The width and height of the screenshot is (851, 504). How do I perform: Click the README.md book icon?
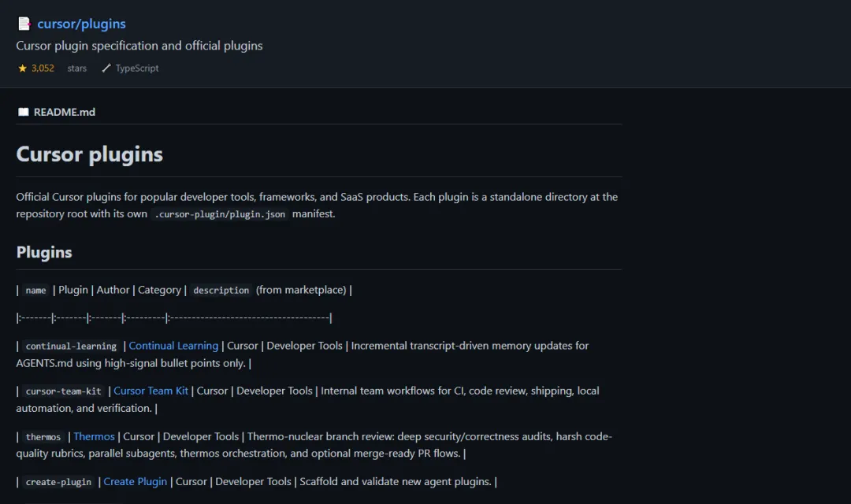point(24,112)
